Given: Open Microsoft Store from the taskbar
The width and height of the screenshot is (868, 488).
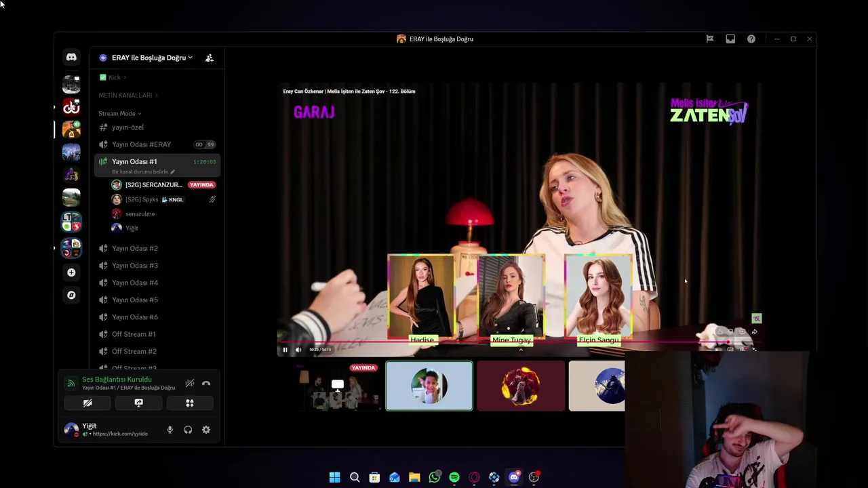Looking at the screenshot, I should [x=374, y=477].
